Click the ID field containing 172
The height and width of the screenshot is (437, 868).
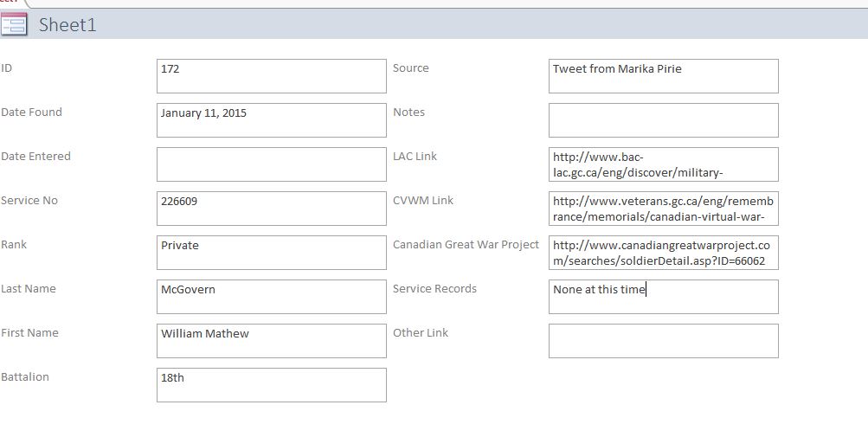271,76
